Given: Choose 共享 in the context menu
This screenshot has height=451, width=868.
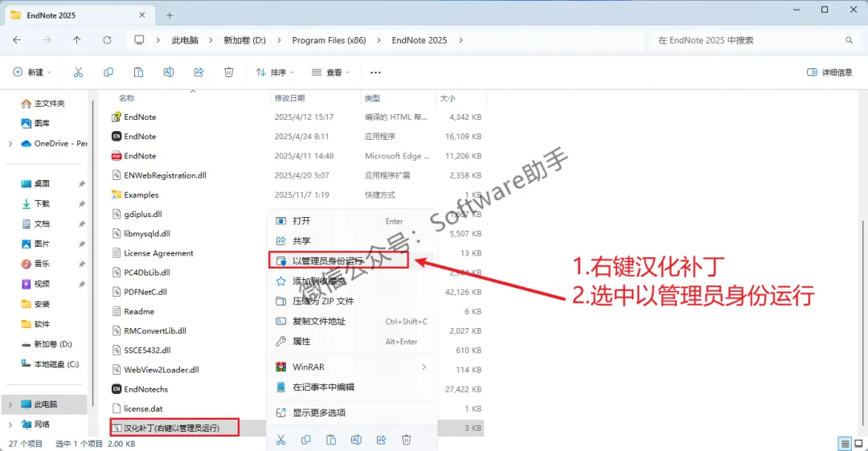Looking at the screenshot, I should click(352, 241).
